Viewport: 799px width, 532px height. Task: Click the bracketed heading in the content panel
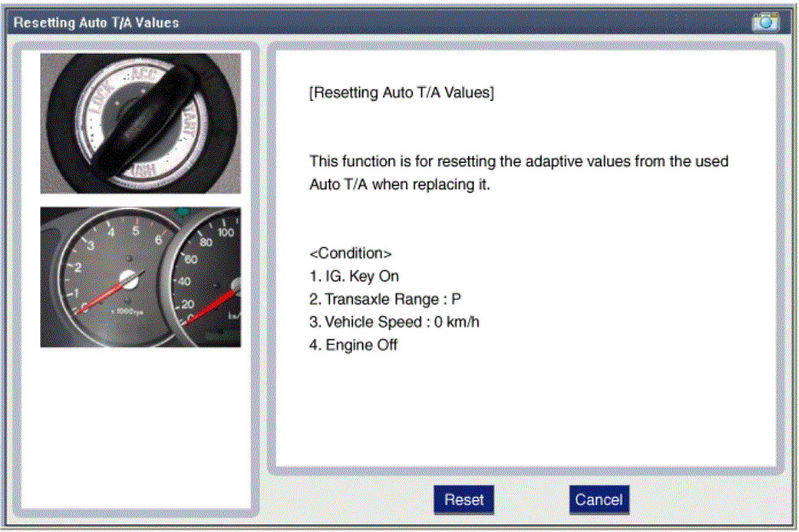point(401,93)
